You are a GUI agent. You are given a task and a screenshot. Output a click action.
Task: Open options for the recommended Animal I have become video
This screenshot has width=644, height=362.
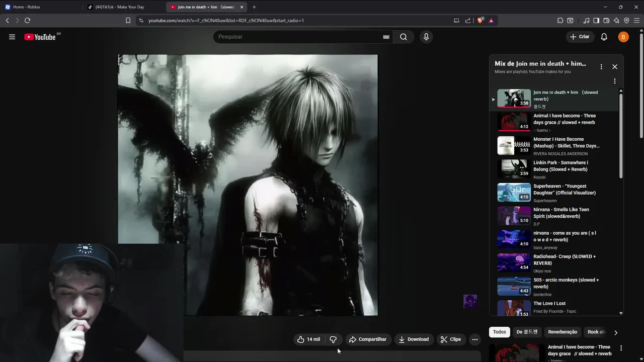pos(621,348)
